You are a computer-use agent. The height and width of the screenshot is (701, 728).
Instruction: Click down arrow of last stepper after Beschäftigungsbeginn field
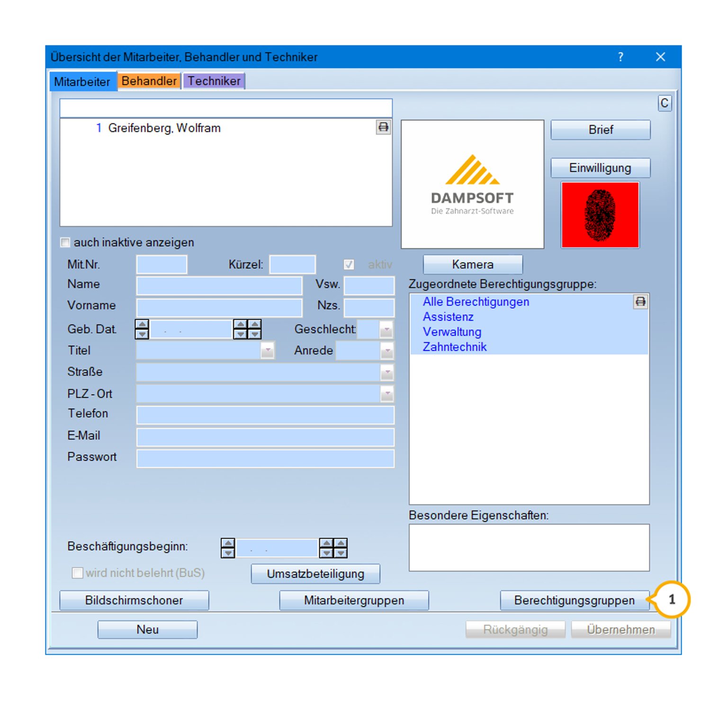tap(341, 553)
